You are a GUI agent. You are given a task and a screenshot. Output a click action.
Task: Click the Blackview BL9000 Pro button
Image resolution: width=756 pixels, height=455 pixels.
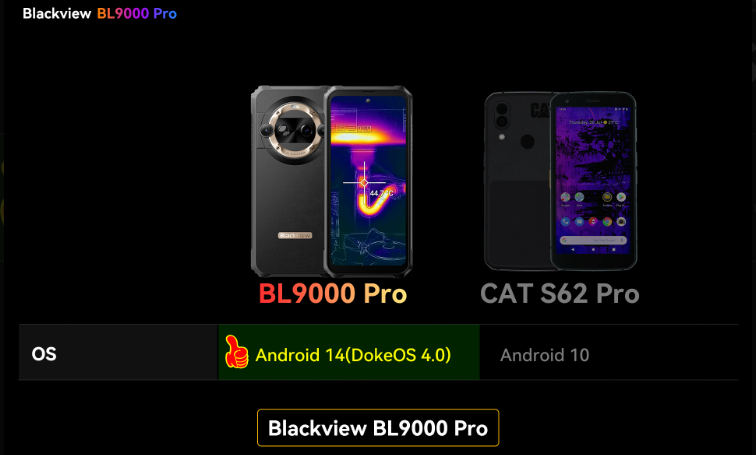tap(378, 428)
